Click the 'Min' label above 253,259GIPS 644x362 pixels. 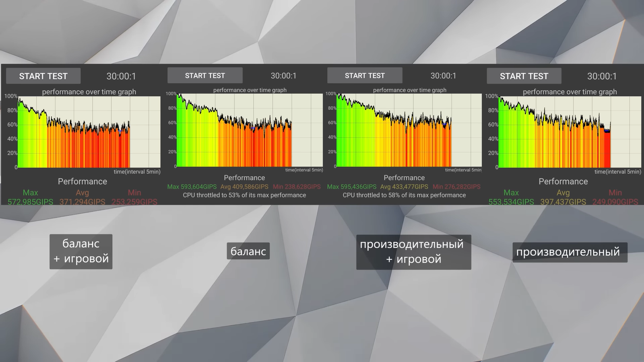134,193
